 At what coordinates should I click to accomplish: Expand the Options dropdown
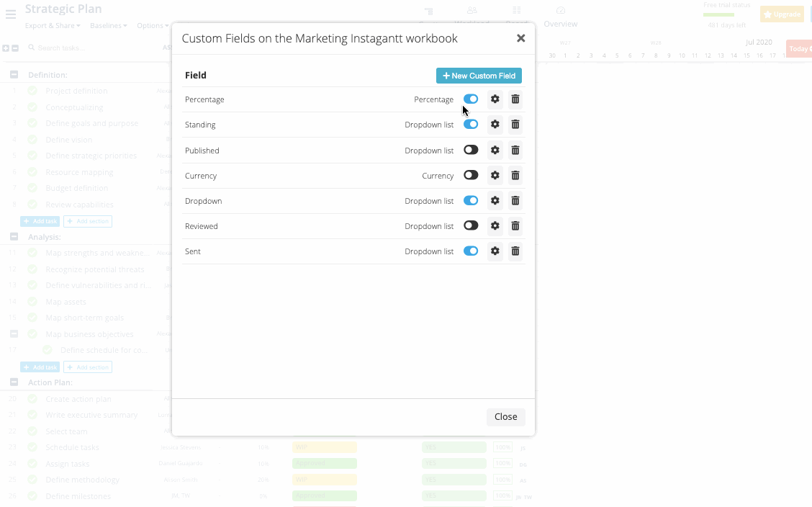(152, 25)
